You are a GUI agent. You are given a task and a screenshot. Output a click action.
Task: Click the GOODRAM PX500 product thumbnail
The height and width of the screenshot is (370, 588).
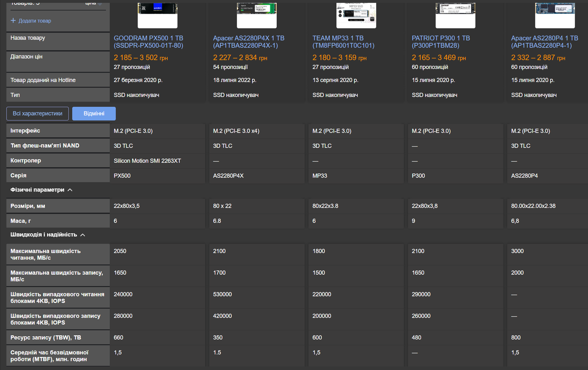(x=157, y=15)
